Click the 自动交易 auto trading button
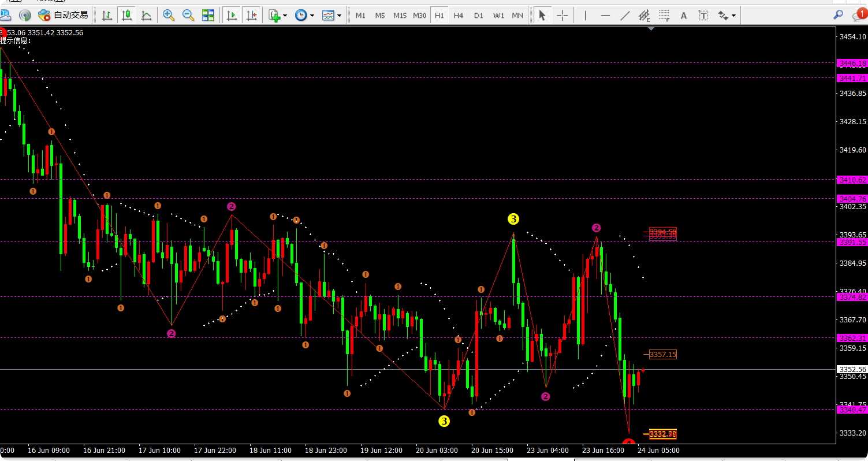The image size is (868, 461). tap(64, 16)
